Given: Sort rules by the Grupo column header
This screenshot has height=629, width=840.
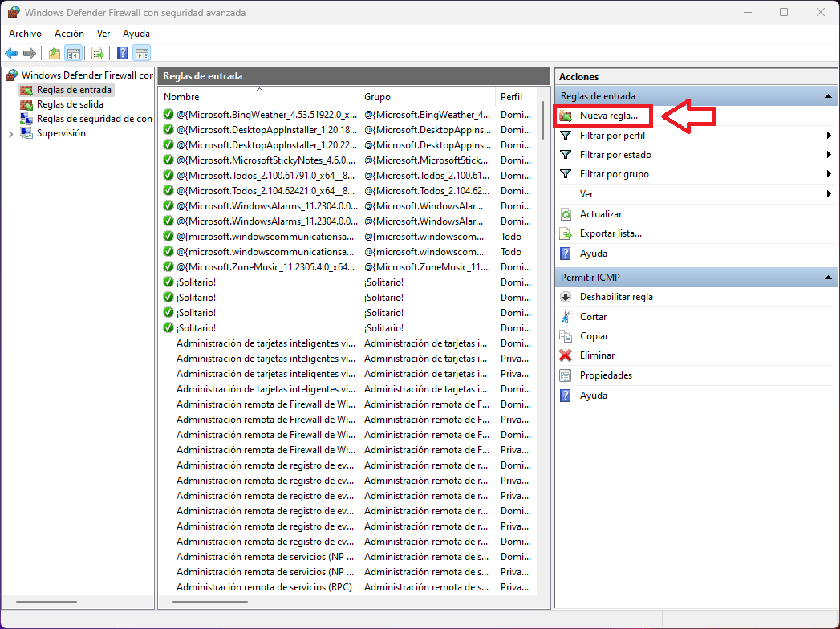Looking at the screenshot, I should [427, 97].
